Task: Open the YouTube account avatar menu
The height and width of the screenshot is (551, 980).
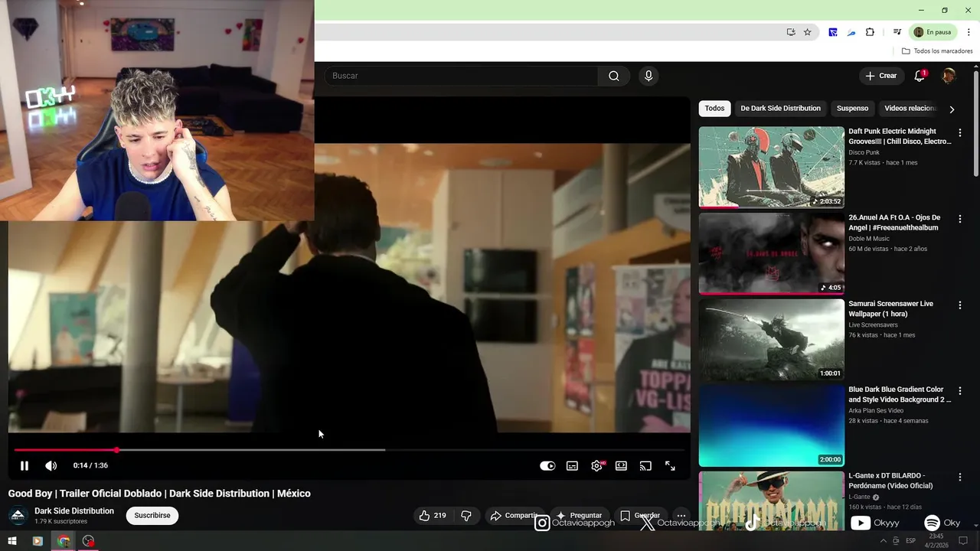Action: tap(949, 76)
